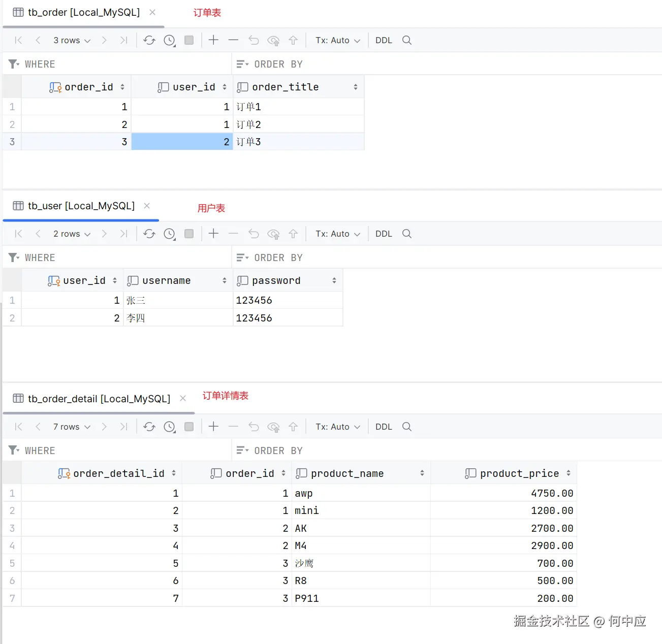This screenshot has width=662, height=644.
Task: Open Tx: Auto dropdown in tb_user
Action: click(338, 234)
